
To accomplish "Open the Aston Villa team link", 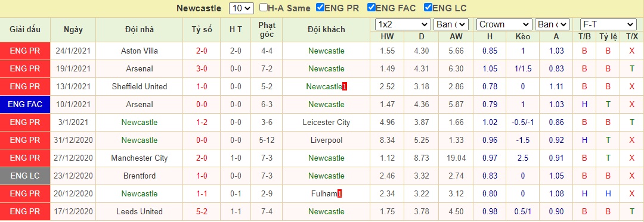I will [139, 51].
